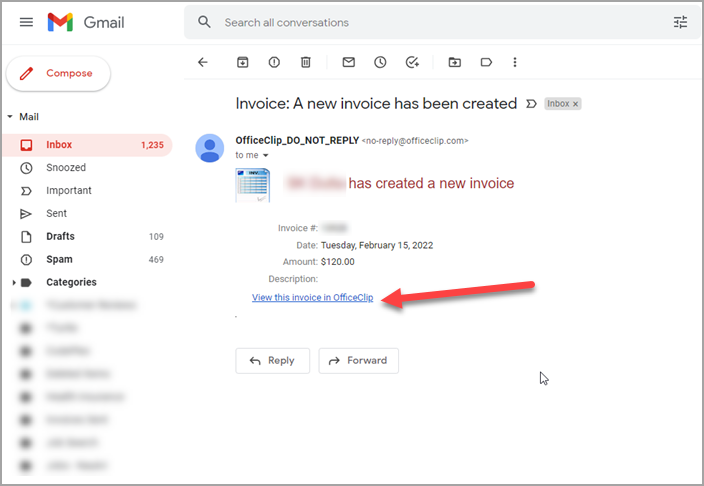Move email to a folder
Viewport: 704px width, 486px height.
click(454, 62)
